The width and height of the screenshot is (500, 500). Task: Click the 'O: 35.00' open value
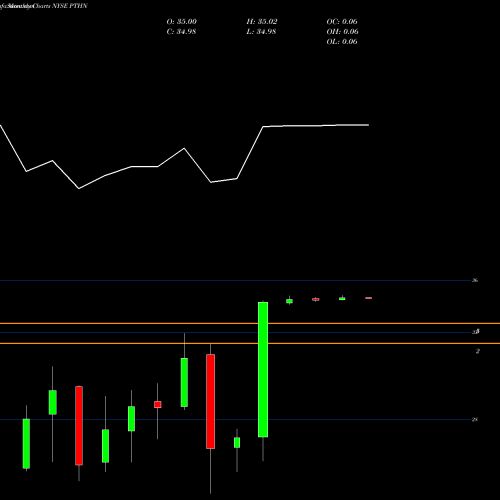[182, 22]
